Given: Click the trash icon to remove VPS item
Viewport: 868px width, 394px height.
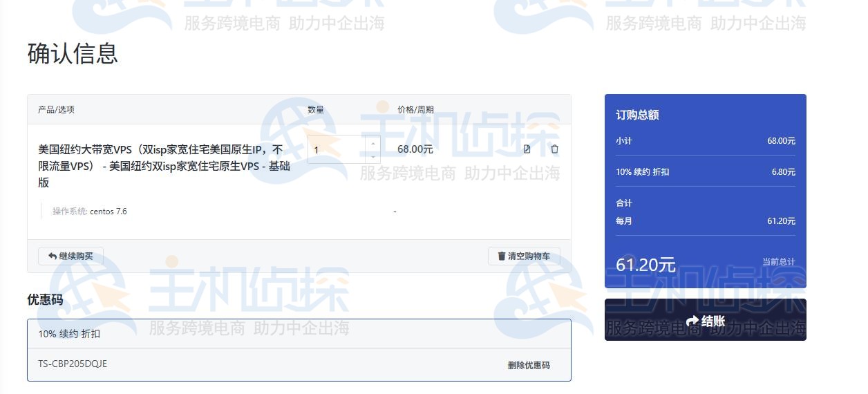Looking at the screenshot, I should pyautogui.click(x=554, y=149).
